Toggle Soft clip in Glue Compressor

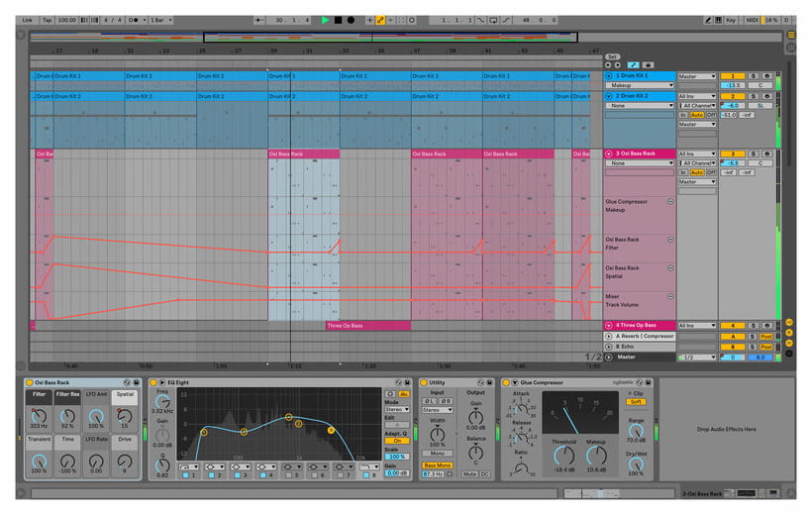click(x=637, y=402)
